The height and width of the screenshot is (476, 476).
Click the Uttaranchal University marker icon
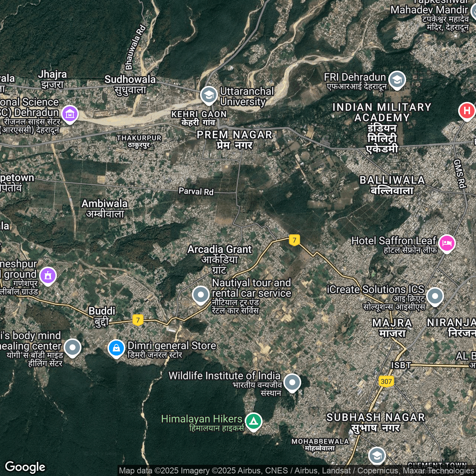pyautogui.click(x=209, y=95)
